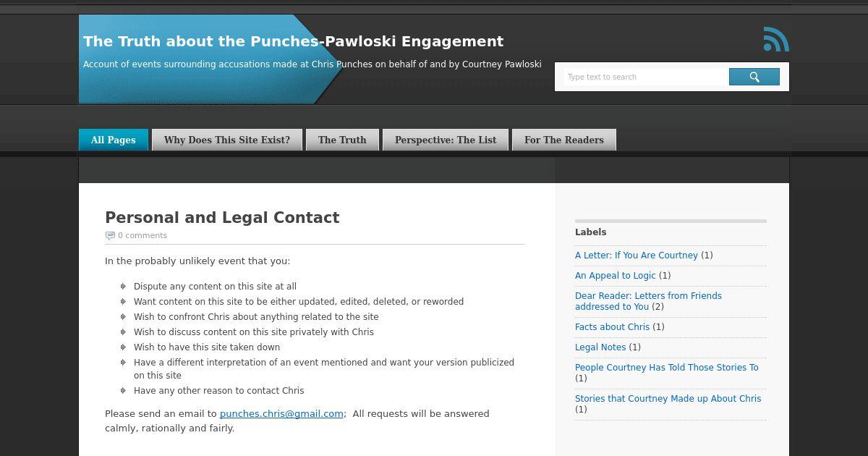
Task: Open 'Why Does This Site Exist?' tab
Action: click(227, 140)
